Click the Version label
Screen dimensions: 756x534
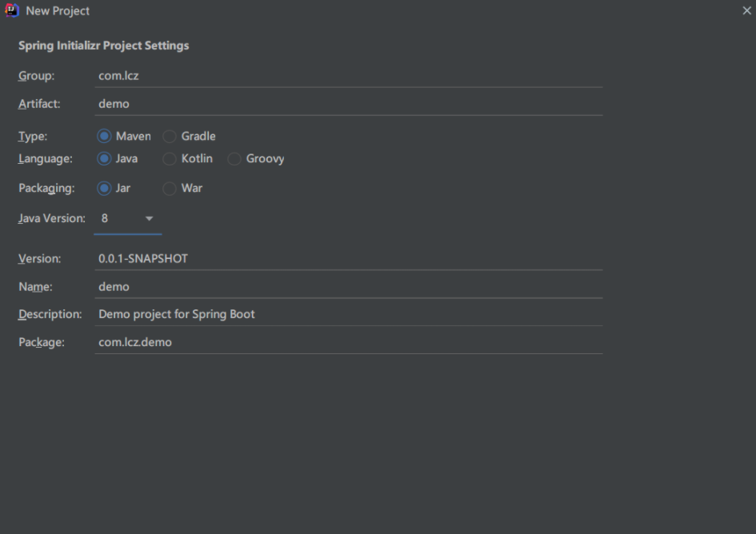click(x=40, y=259)
